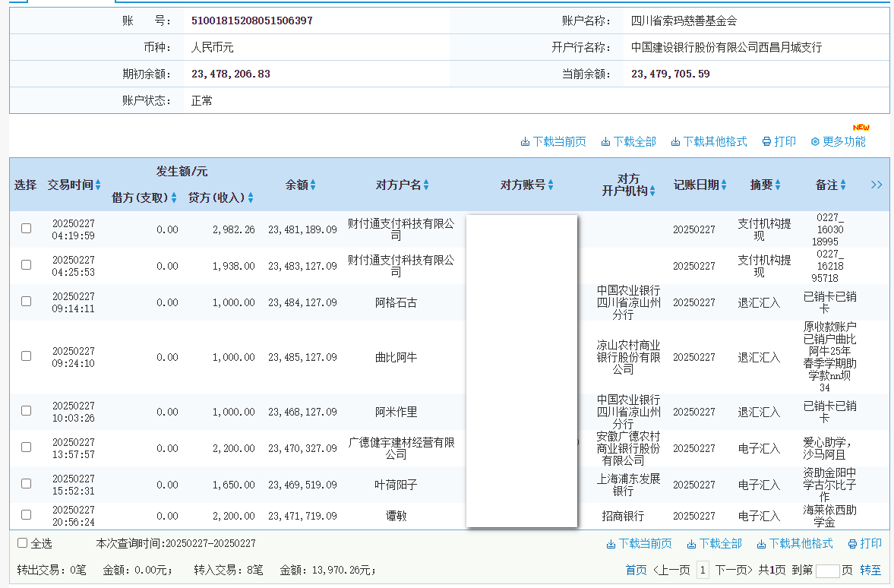The height and width of the screenshot is (588, 894).
Task: Sort by remarks (备注) arrows
Action: pyautogui.click(x=842, y=185)
